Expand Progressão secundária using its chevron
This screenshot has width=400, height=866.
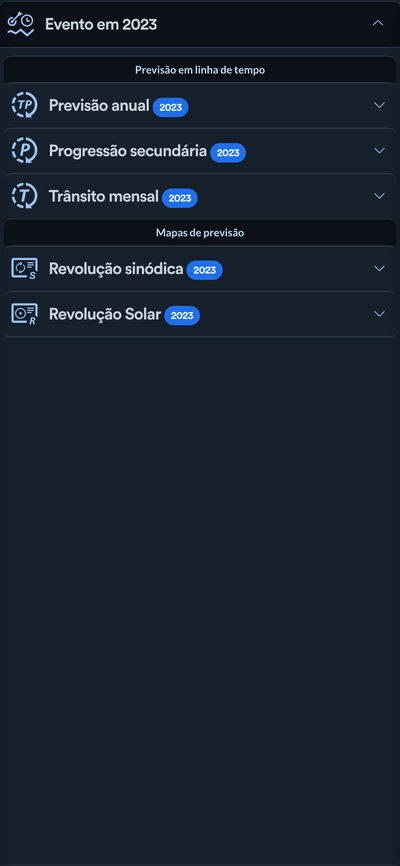tap(379, 150)
